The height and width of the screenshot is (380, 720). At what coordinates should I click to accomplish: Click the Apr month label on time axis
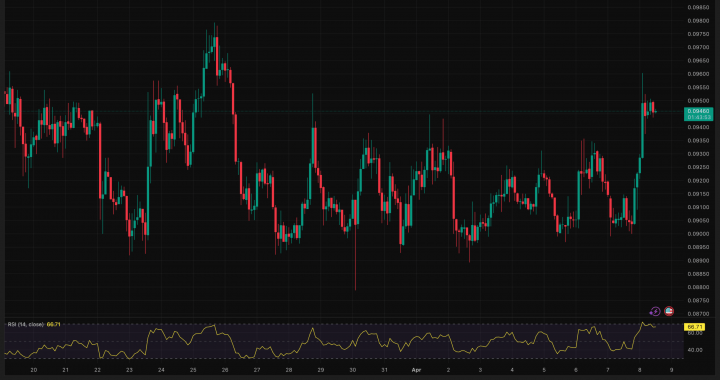pyautogui.click(x=416, y=370)
